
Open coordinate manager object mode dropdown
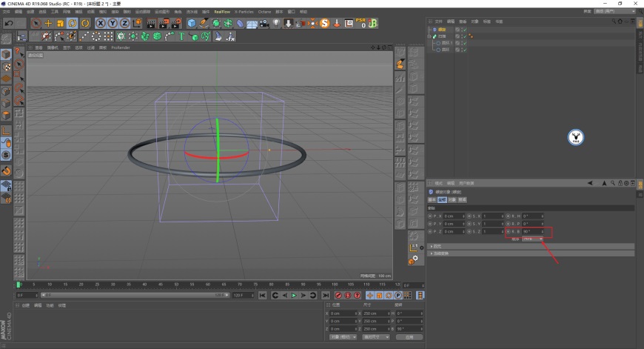[x=343, y=337]
